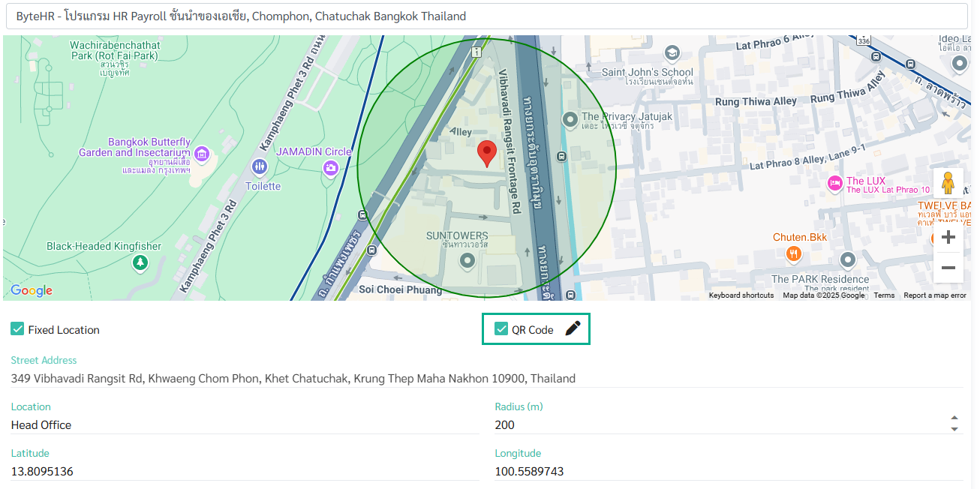Click Report a map error link

coord(935,295)
